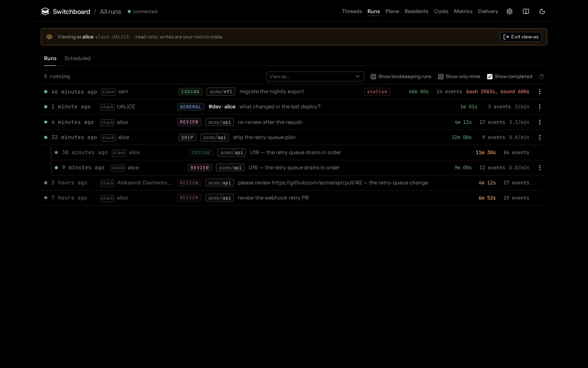This screenshot has width=588, height=368.
Task: Click status dot of 46 minutes ago run
Action: 46,92
